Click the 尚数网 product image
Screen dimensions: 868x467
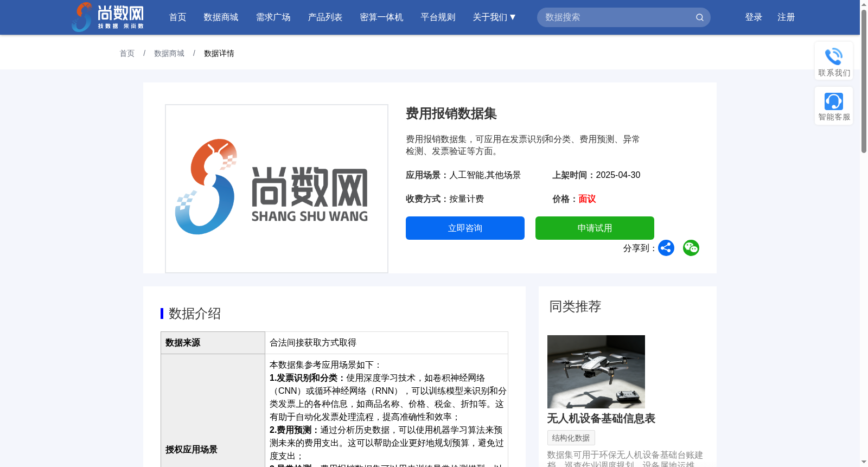277,189
